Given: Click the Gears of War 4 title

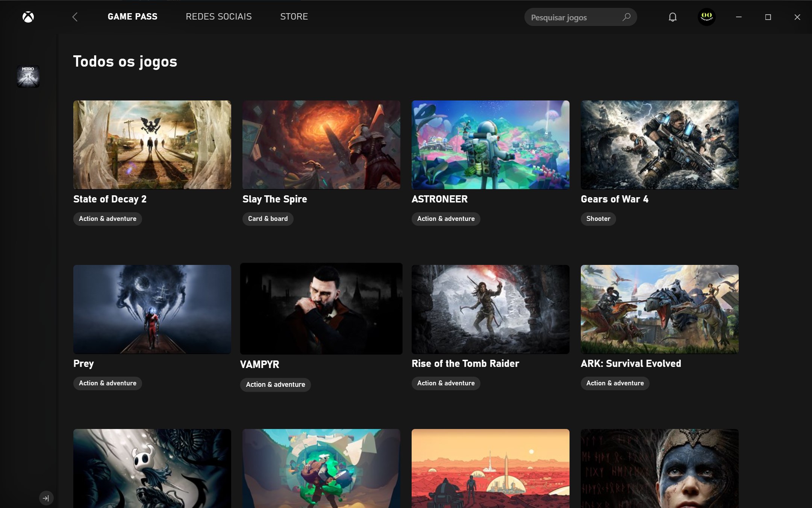Looking at the screenshot, I should 615,199.
